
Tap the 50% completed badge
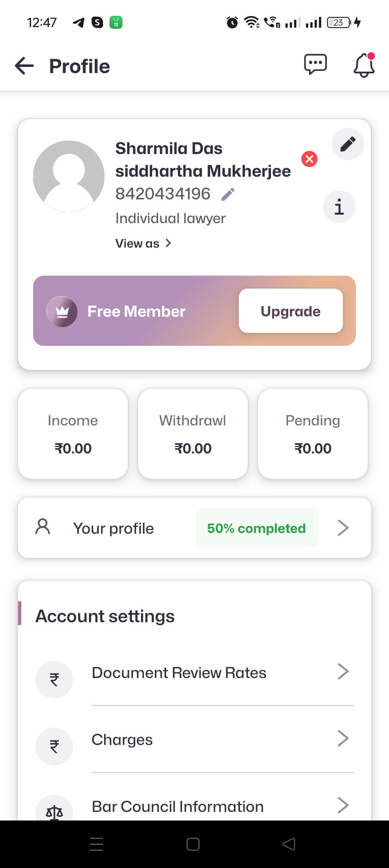[x=257, y=528]
